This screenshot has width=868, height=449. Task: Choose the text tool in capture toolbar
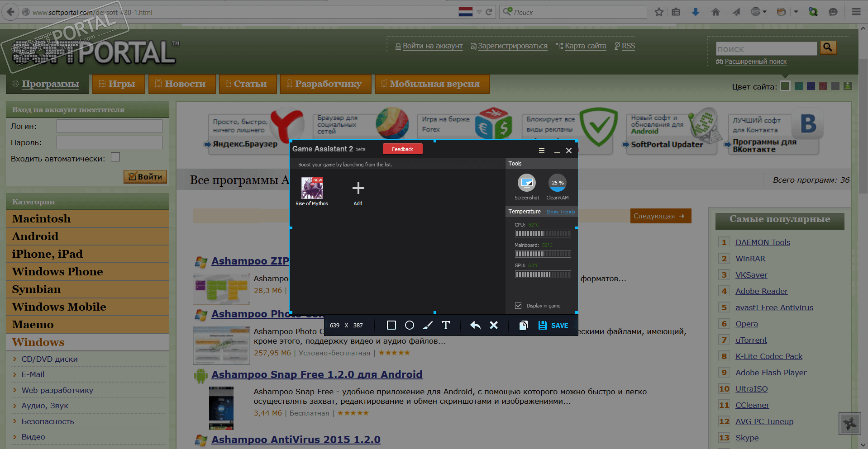pyautogui.click(x=446, y=325)
